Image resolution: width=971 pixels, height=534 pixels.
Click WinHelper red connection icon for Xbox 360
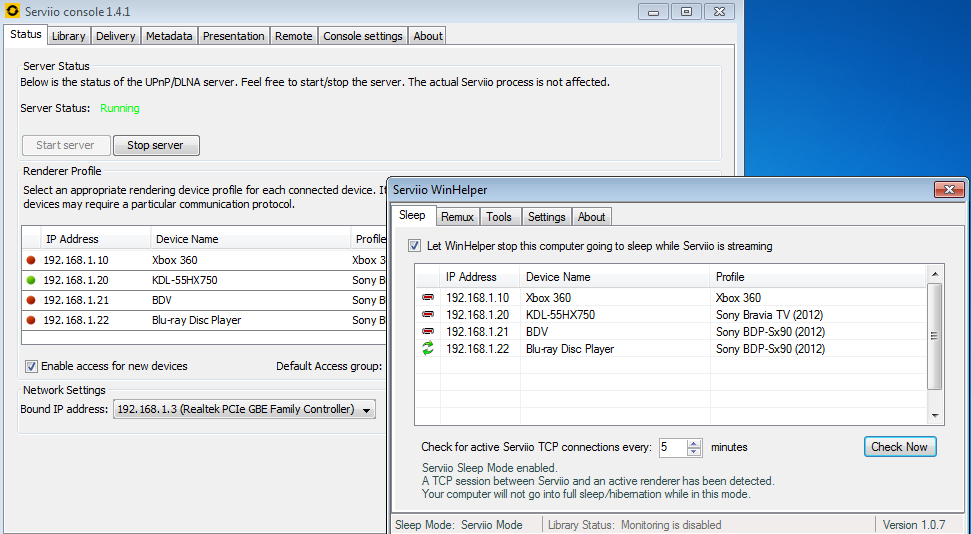pos(428,298)
